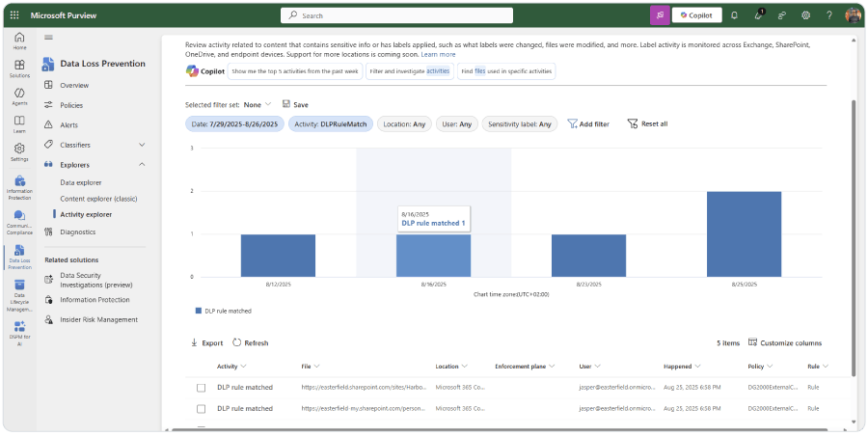The width and height of the screenshot is (868, 436).
Task: Click Add filter
Action: [x=588, y=124]
